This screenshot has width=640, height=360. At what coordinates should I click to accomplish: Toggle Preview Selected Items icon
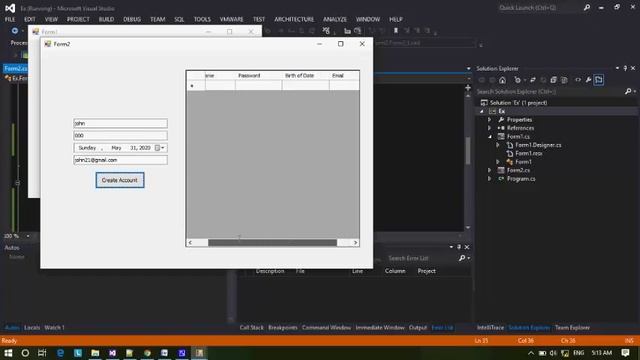[x=599, y=80]
